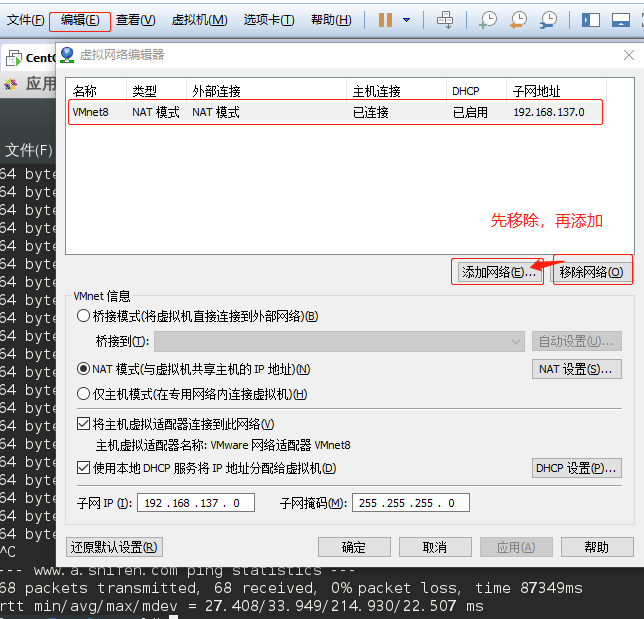This screenshot has width=644, height=619.
Task: Open the 选项卡(T) menu
Action: tap(269, 20)
